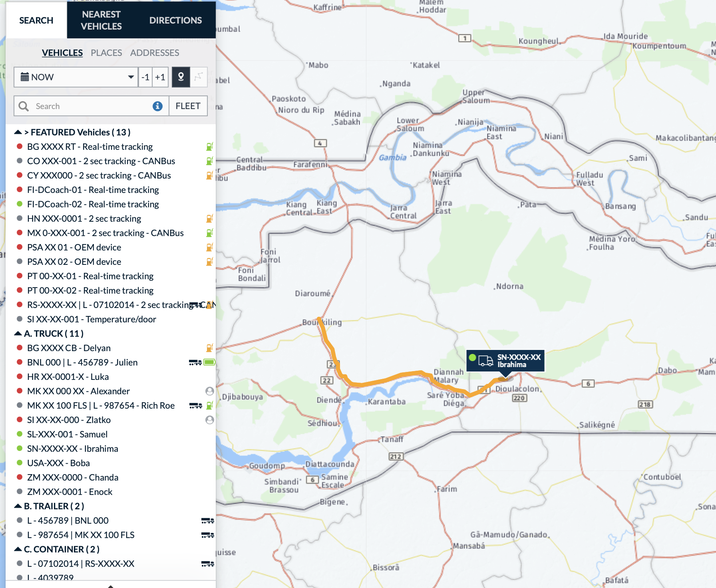Viewport: 716px width, 588px height.
Task: Click driver avatar icon beside MK XX 000 XX
Action: [209, 391]
